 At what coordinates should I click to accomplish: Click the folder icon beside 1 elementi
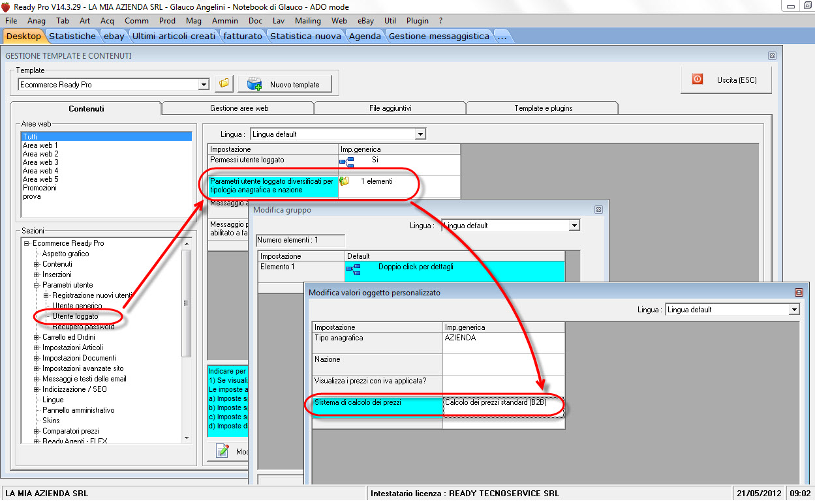pos(345,181)
